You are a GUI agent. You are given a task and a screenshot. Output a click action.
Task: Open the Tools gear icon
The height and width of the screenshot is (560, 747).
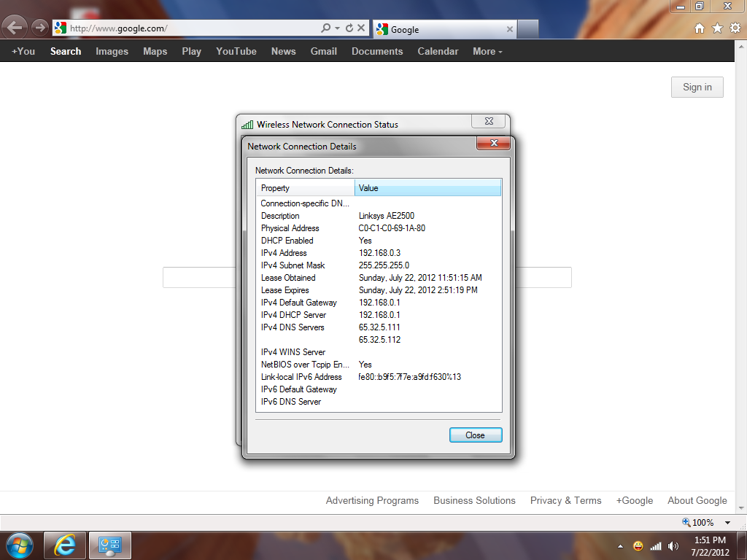(735, 28)
